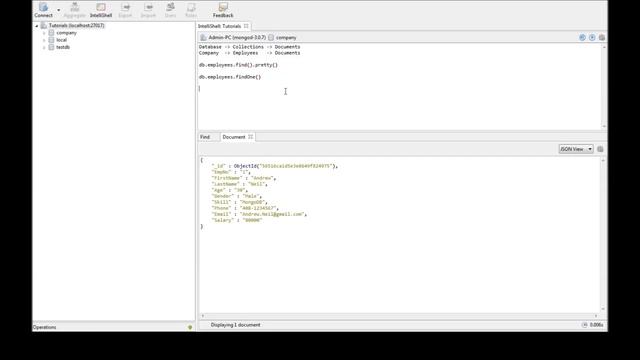Click the Operations panel label

(x=44, y=327)
